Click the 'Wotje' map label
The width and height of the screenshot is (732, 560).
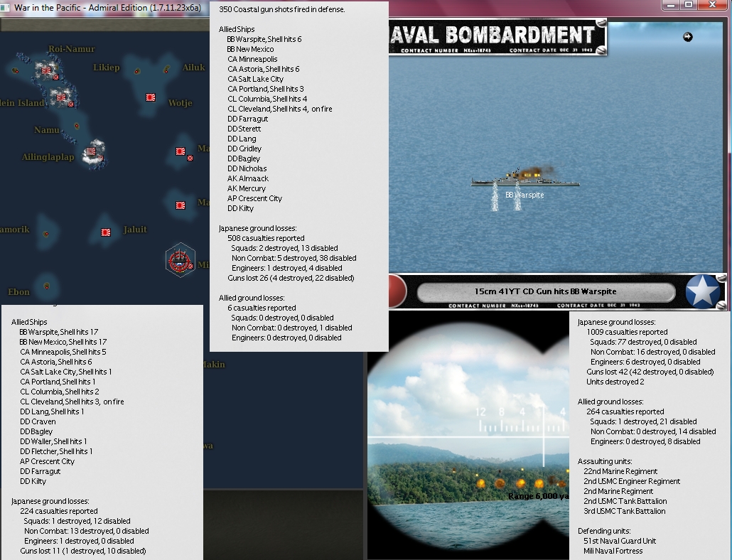tap(181, 103)
